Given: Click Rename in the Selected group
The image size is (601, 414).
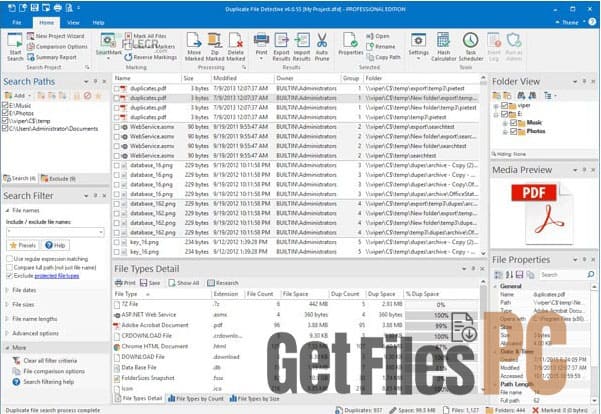Looking at the screenshot, I should [381, 46].
